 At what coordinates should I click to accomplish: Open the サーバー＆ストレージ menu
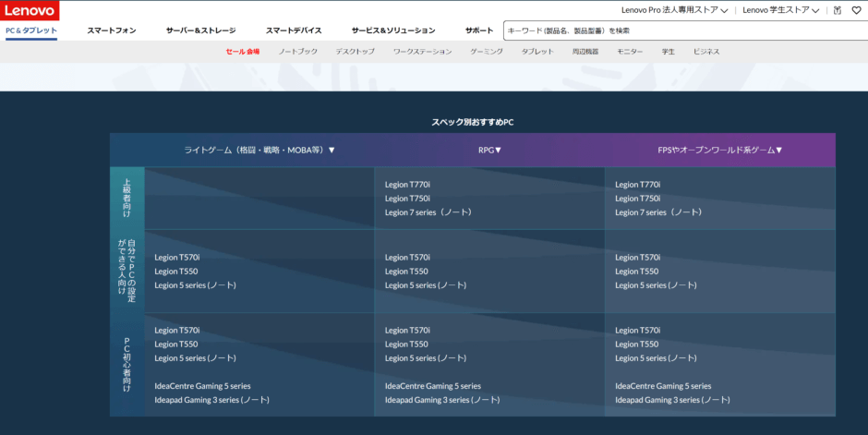pyautogui.click(x=200, y=30)
